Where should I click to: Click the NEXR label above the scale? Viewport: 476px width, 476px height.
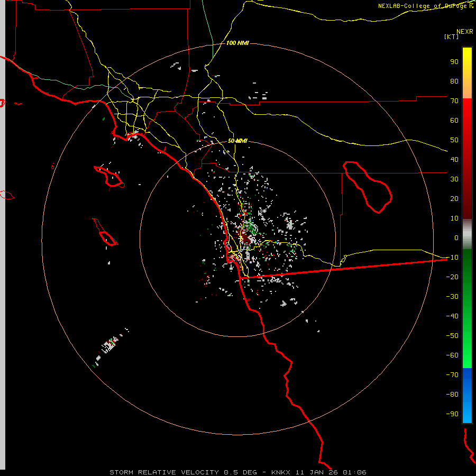464,31
